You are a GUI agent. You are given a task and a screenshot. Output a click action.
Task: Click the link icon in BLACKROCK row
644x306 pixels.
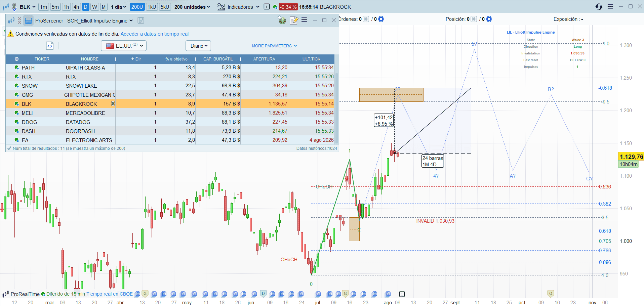(x=113, y=104)
